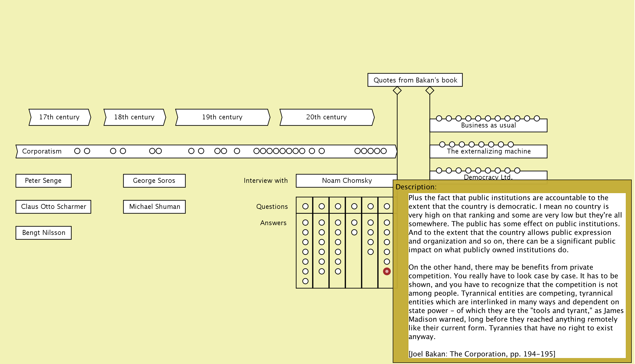The width and height of the screenshot is (635, 364).
Task: Select the 19th century arrow label
Action: (x=222, y=117)
